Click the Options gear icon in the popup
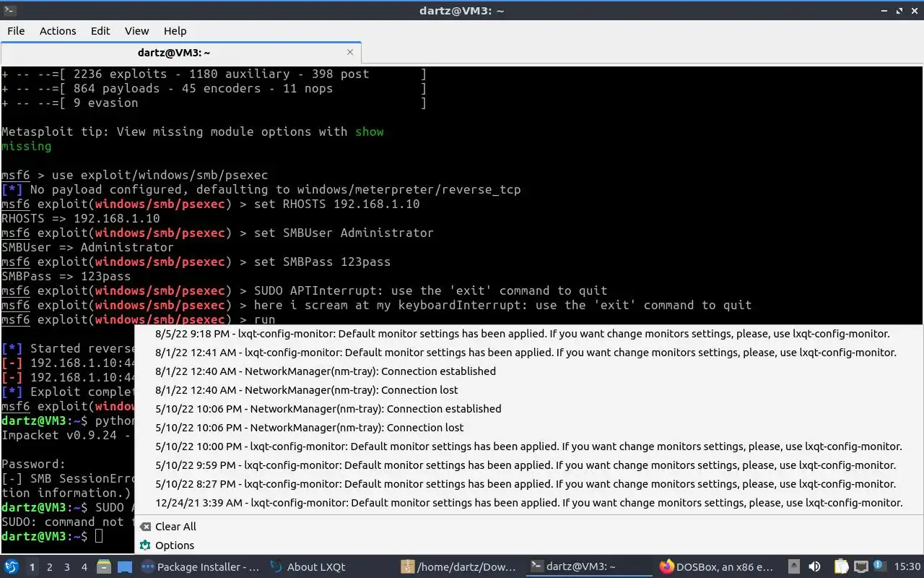Viewport: 924px width, 578px height. click(145, 545)
